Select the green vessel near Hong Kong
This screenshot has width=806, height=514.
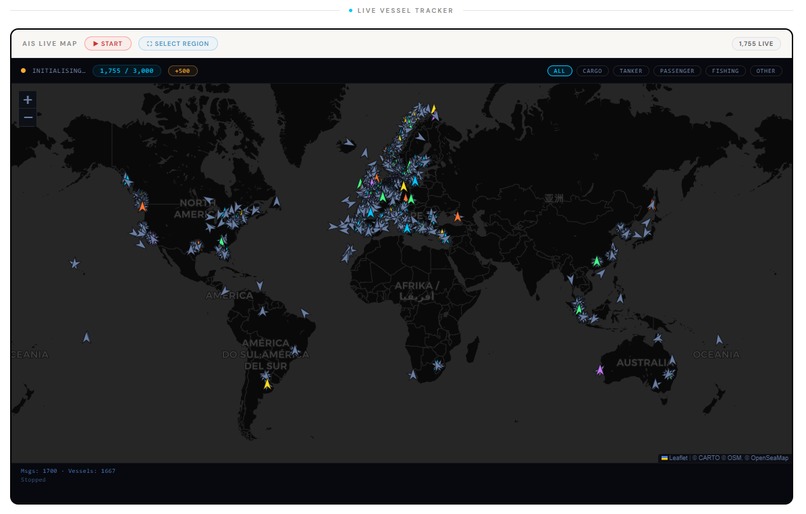tap(596, 261)
